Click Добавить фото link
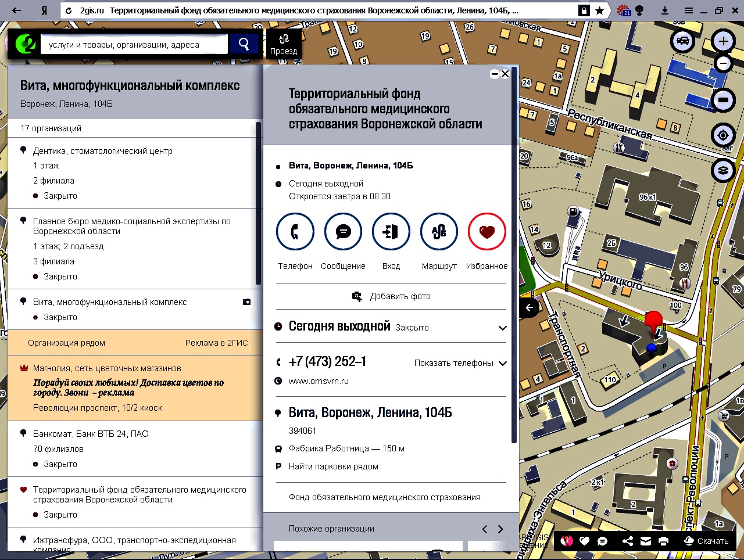The height and width of the screenshot is (560, 744). click(391, 296)
